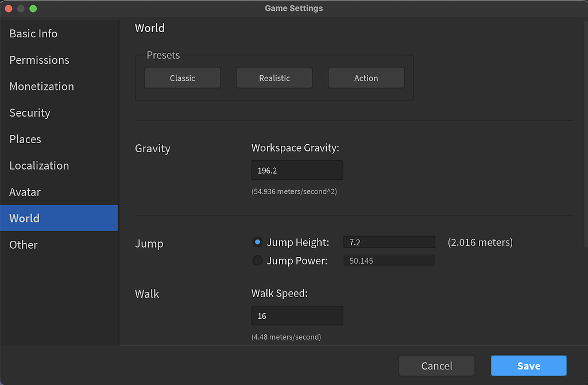Save the game settings
Screen dimensions: 588x385
coord(528,366)
